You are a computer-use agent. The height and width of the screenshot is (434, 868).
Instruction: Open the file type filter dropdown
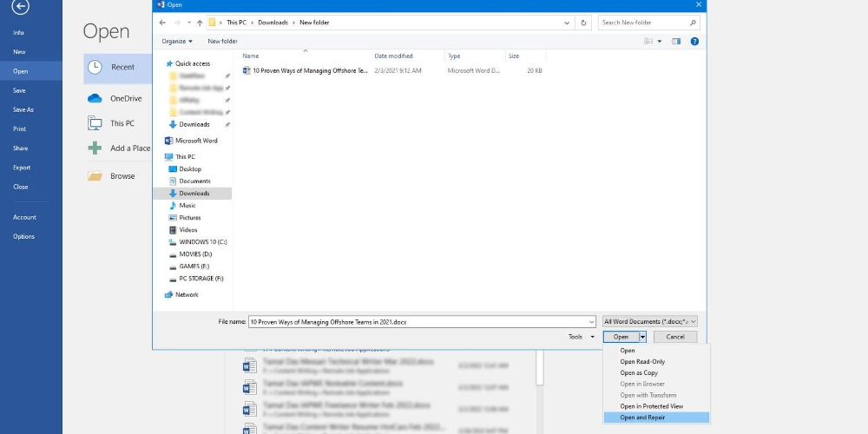pyautogui.click(x=650, y=321)
